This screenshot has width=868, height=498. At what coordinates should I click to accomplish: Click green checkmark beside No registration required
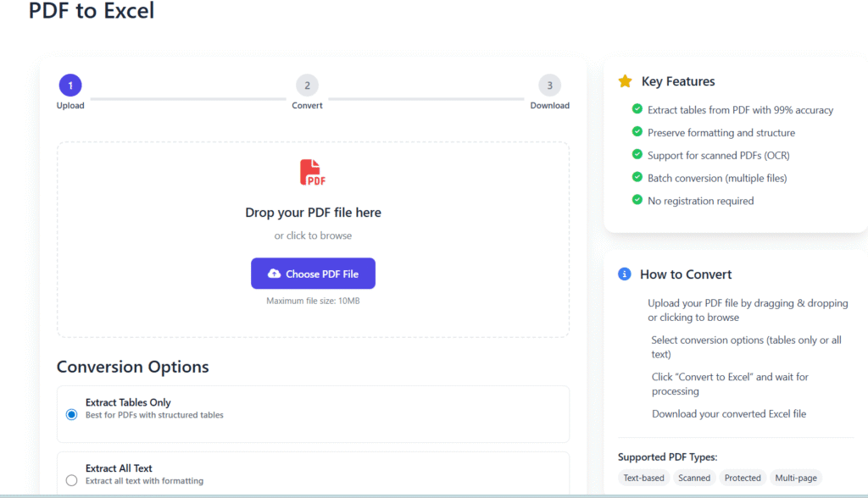(637, 201)
